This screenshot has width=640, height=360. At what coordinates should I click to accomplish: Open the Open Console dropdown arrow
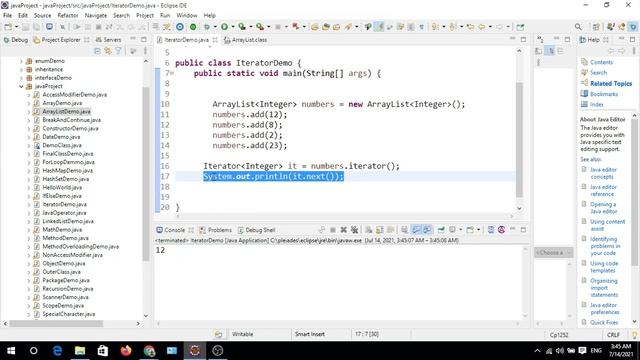click(x=478, y=230)
